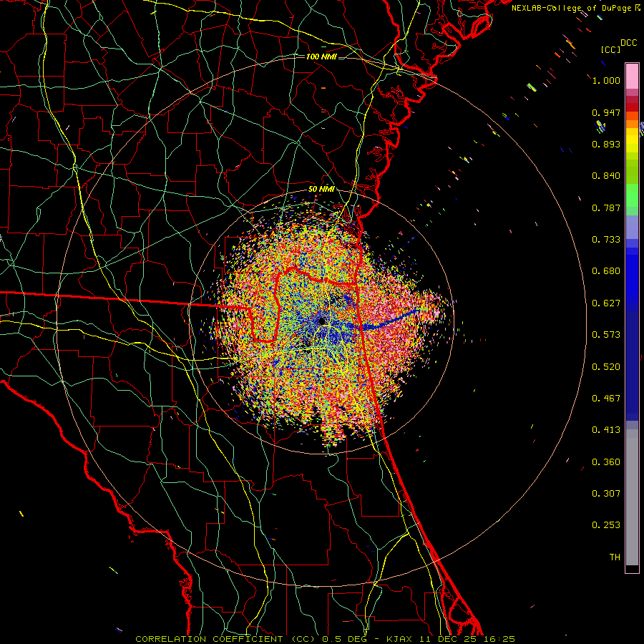Screen dimensions: 644x644
Task: Click the DCC label above the color scale
Action: point(628,43)
